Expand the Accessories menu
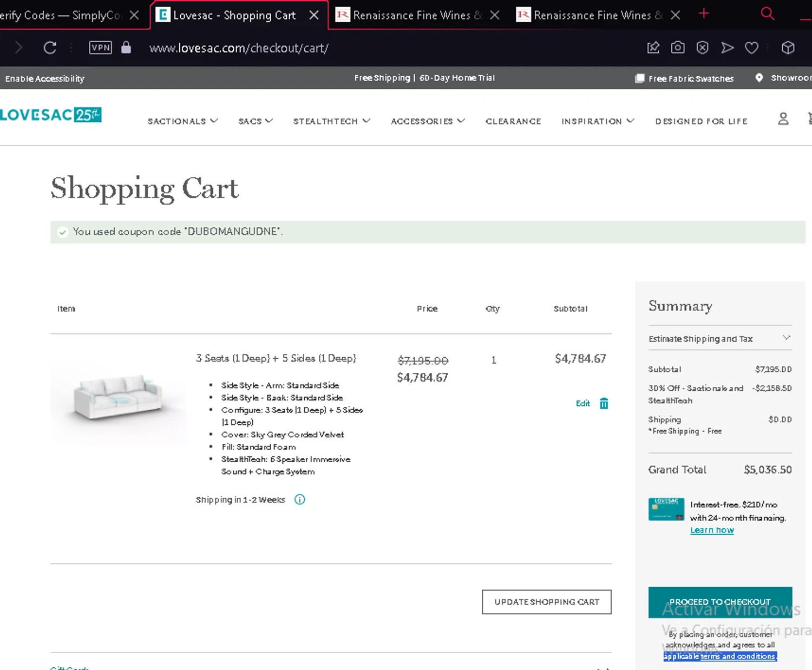 [428, 121]
